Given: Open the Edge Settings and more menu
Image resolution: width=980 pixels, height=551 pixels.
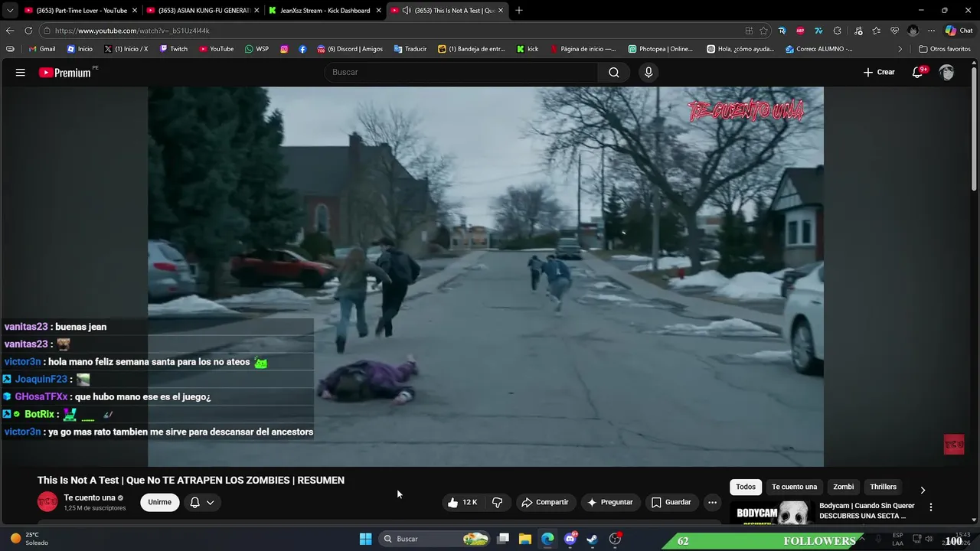Looking at the screenshot, I should (931, 31).
